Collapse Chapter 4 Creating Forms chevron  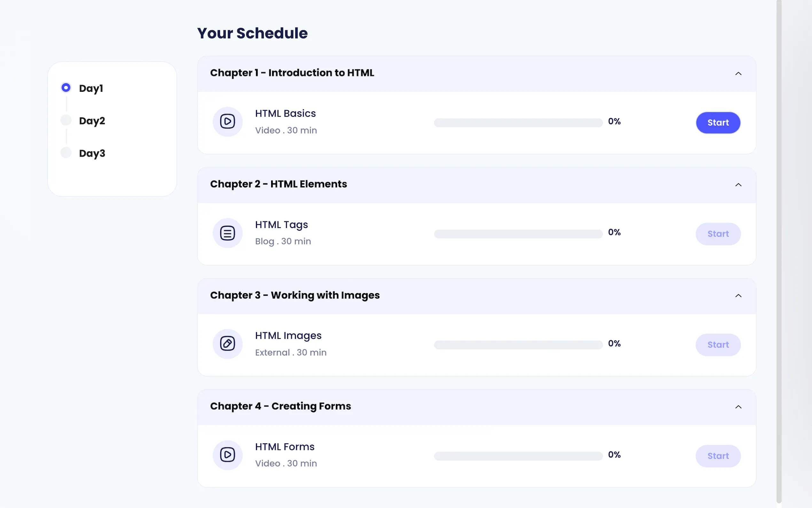738,407
